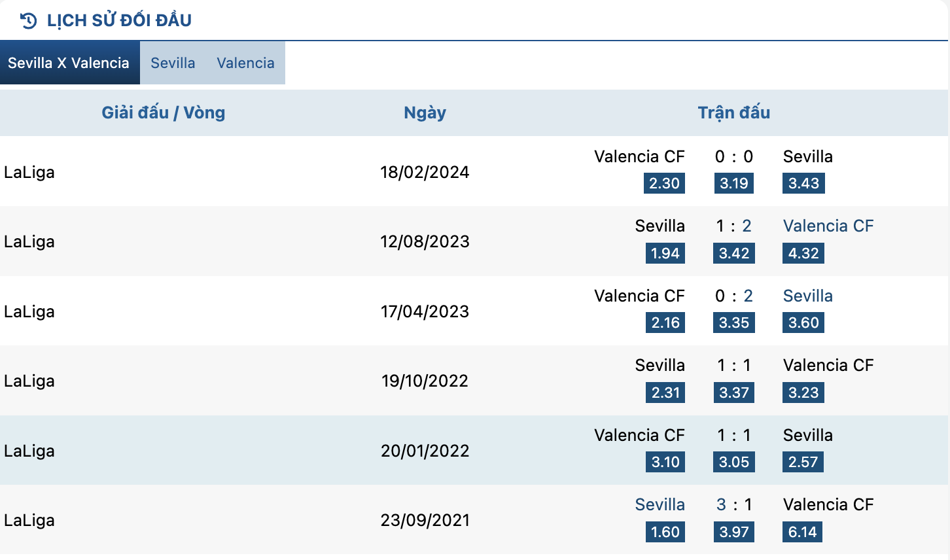Click the 23/09/2021 date cell

pos(425,520)
